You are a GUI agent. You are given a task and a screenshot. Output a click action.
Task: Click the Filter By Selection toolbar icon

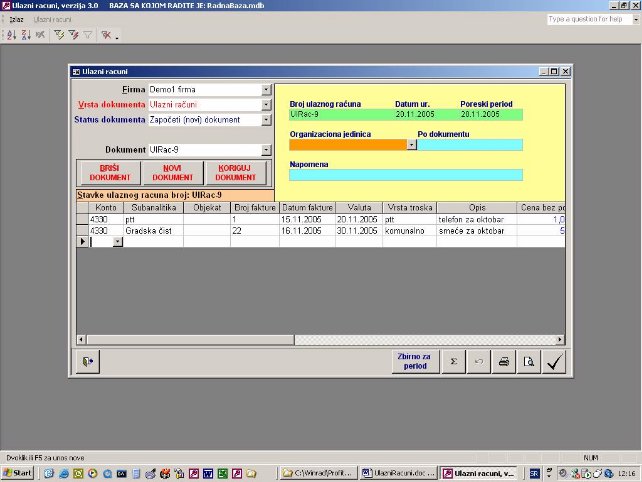58,34
